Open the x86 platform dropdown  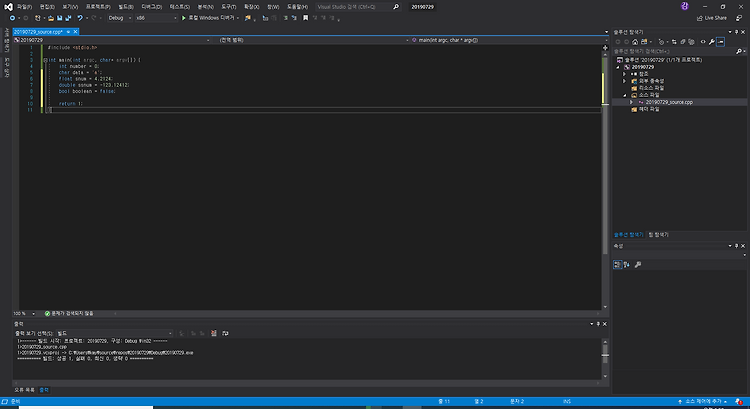(x=156, y=18)
